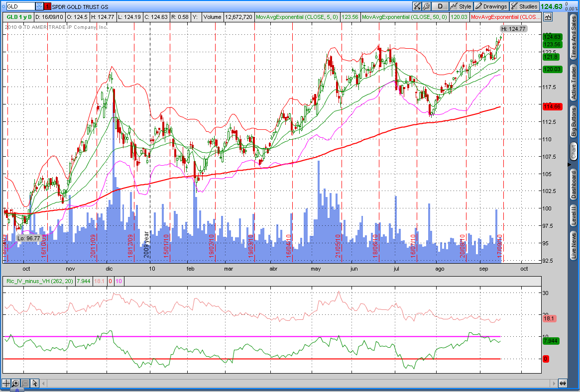Click the Lo: 96.77 price bubble
The image size is (580, 392).
click(29, 238)
